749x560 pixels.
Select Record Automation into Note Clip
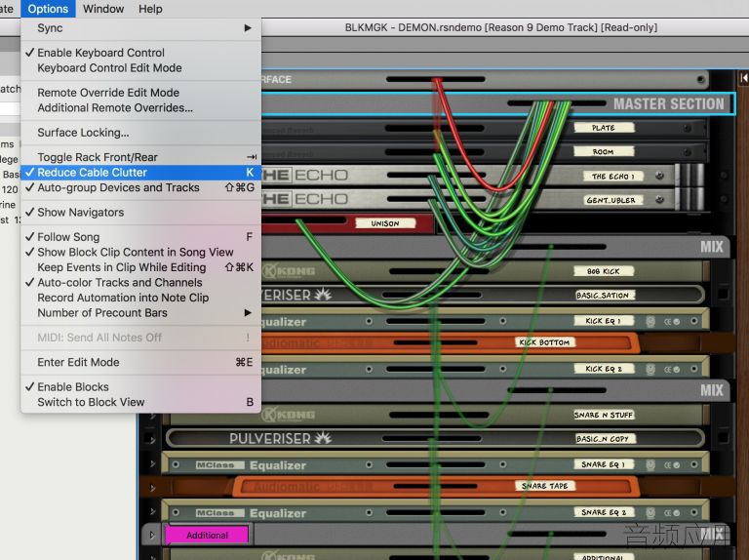click(x=141, y=298)
